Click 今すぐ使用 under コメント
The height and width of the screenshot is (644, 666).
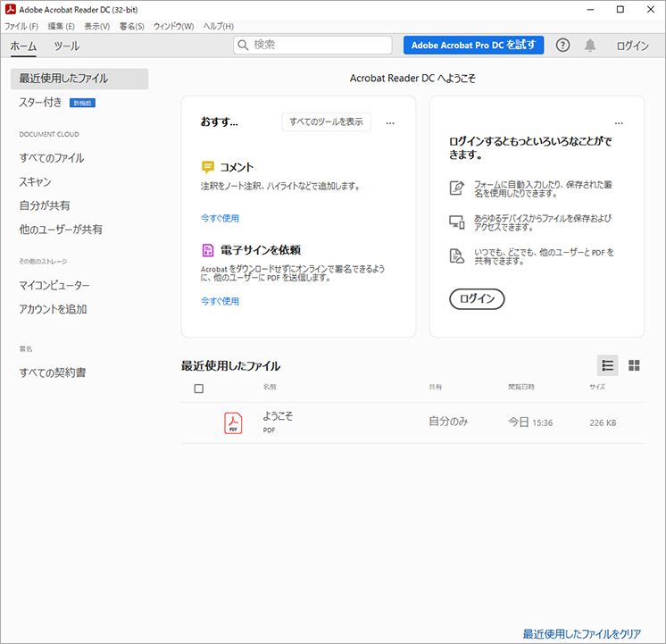[x=220, y=218]
